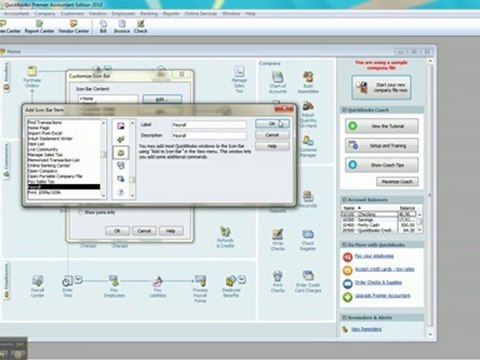Collapse the Do More with QuickBooks section
Screen dimensions: 480x360
tap(344, 245)
